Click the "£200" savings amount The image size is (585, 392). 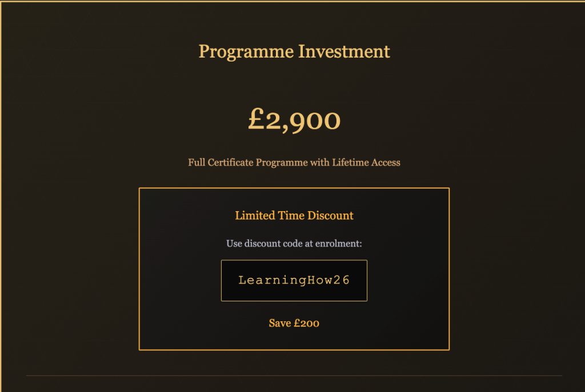tap(307, 324)
